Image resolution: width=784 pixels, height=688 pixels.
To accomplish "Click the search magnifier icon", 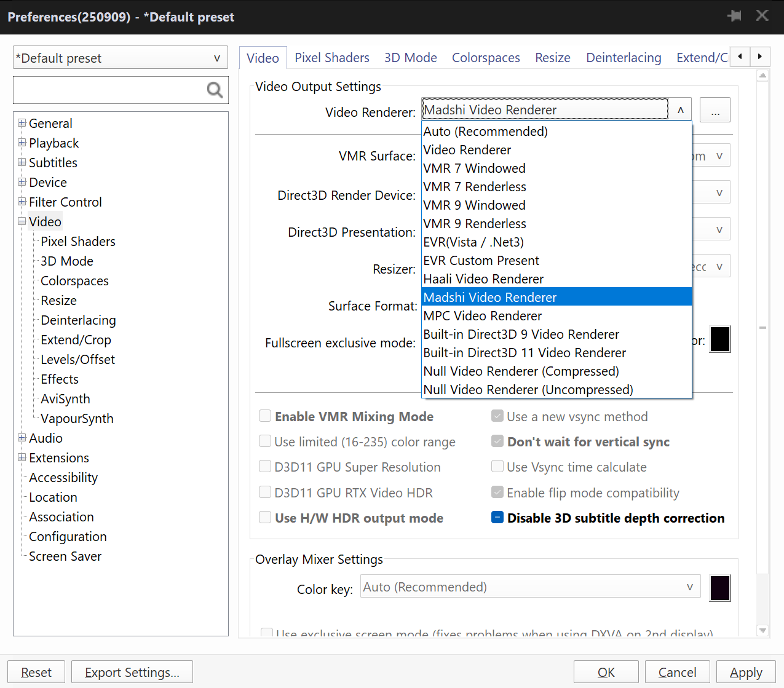I will [215, 90].
